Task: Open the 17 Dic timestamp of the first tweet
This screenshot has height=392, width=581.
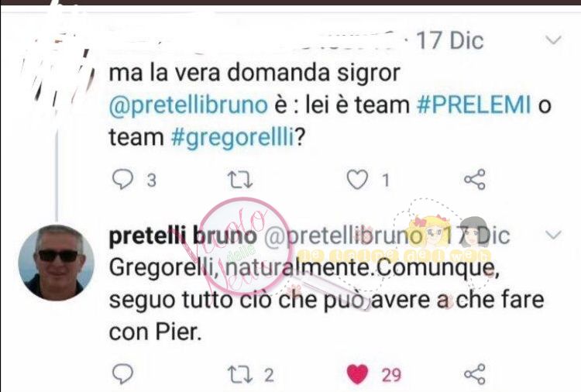Action: (x=450, y=40)
